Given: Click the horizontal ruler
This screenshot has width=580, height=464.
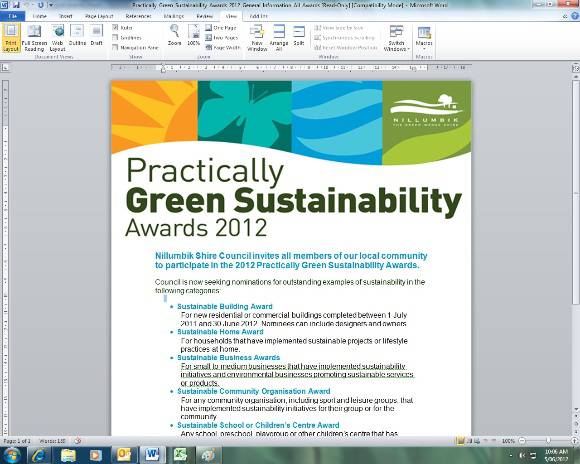Looking at the screenshot, I should click(x=291, y=68).
